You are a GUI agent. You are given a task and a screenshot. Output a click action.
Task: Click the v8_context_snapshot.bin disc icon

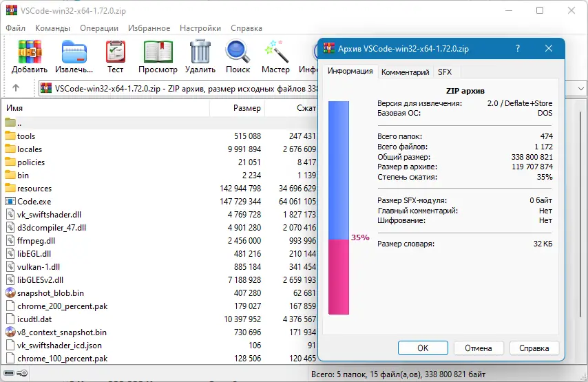pos(10,332)
